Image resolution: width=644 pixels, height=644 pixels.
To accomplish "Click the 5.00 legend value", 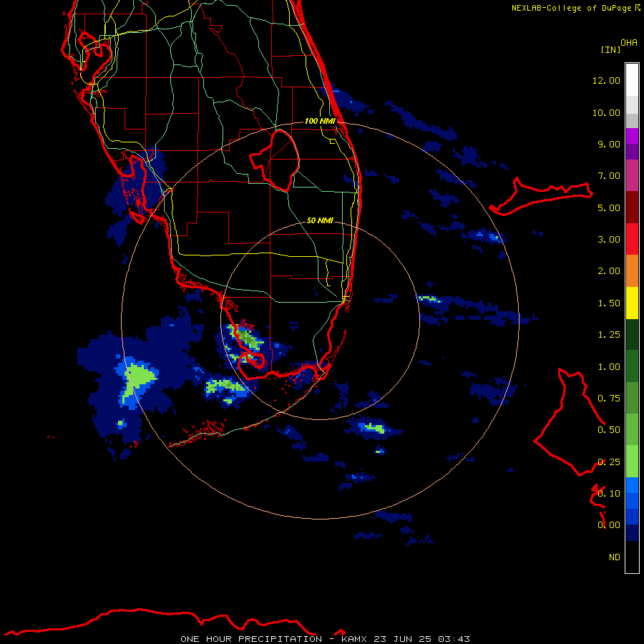I will coord(609,208).
